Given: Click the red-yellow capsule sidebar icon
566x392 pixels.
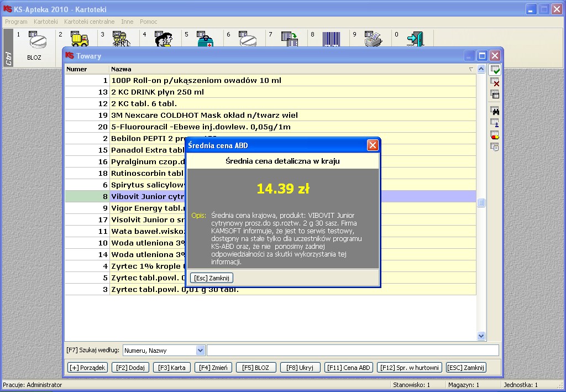Looking at the screenshot, I should tap(495, 134).
